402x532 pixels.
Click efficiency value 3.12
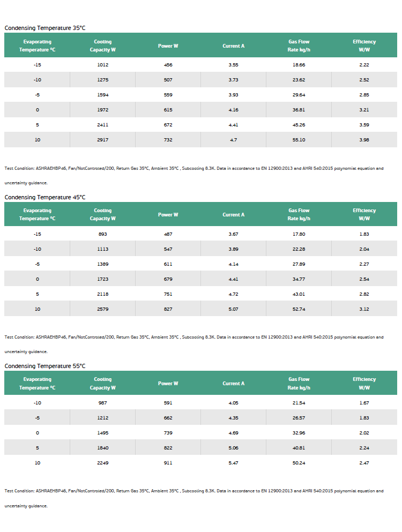(364, 309)
